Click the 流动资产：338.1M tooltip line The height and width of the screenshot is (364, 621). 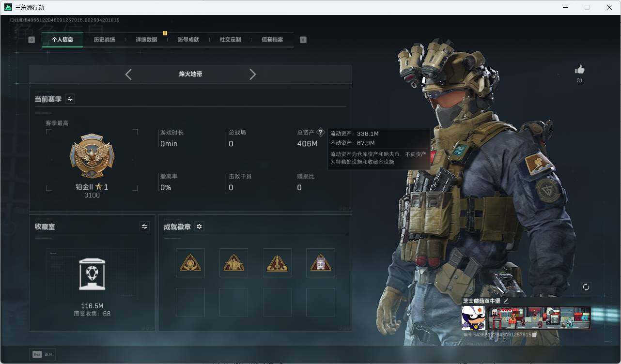click(x=354, y=134)
